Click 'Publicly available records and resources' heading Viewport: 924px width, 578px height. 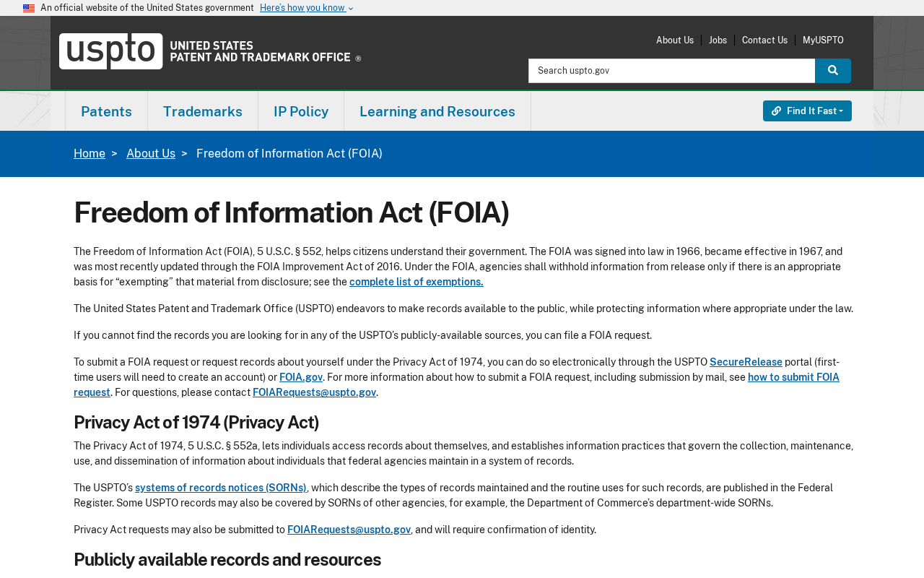click(x=227, y=559)
